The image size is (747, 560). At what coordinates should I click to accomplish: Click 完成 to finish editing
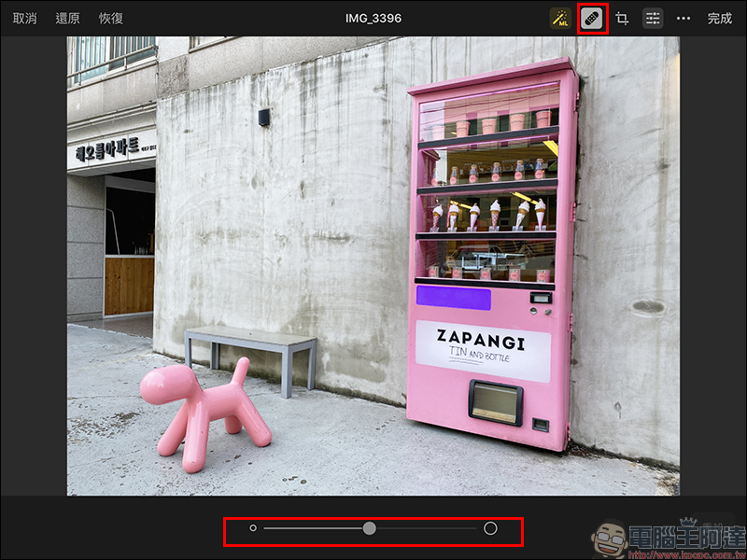[719, 19]
